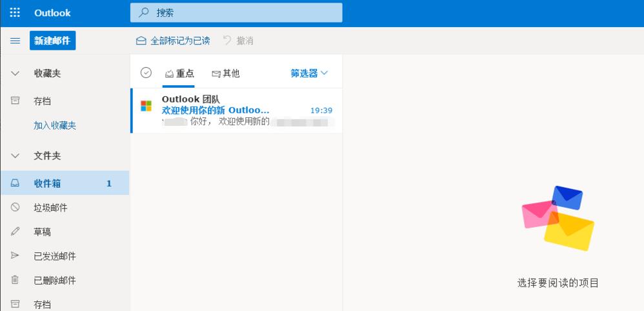Open the 筛选器 filter dropdown
644x311 pixels.
tap(309, 73)
